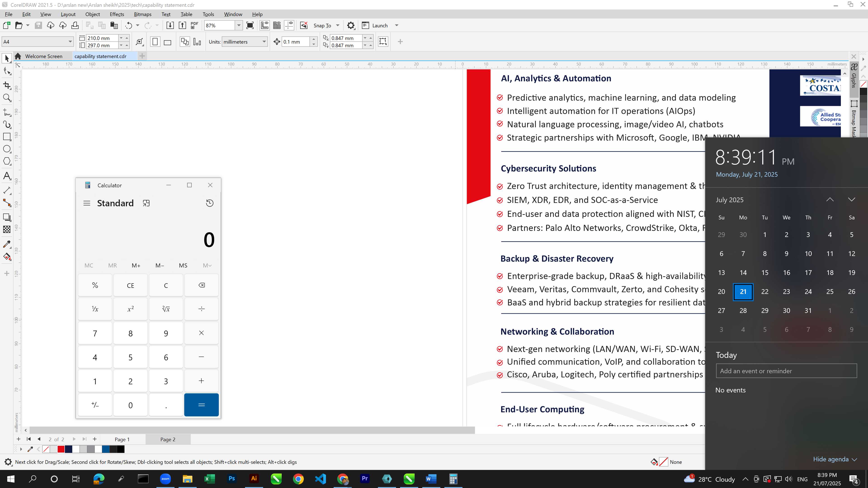Click the Monday, July 21, 2025 link
868x488 pixels.
pos(747,174)
